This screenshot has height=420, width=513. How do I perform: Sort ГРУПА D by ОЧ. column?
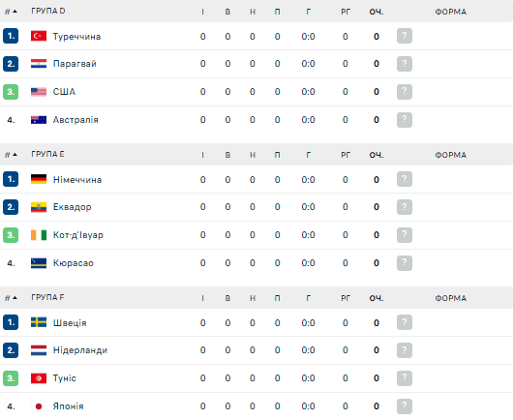[x=377, y=12]
